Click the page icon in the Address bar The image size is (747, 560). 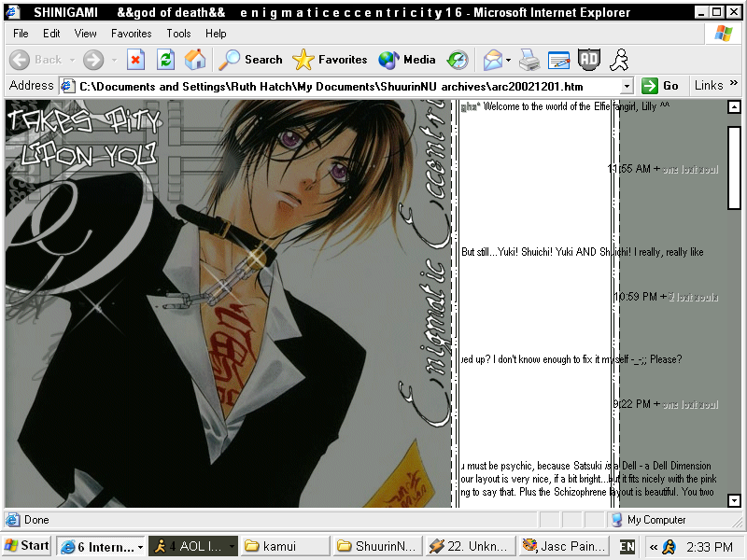click(x=67, y=86)
